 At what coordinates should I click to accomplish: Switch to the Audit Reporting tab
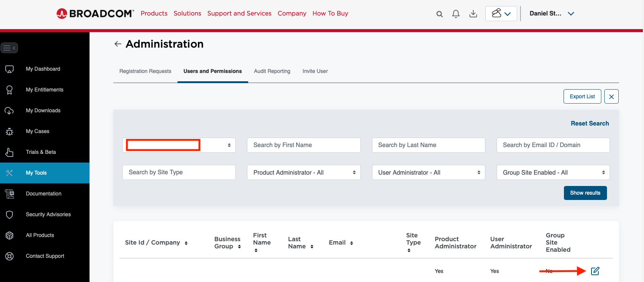(x=272, y=71)
